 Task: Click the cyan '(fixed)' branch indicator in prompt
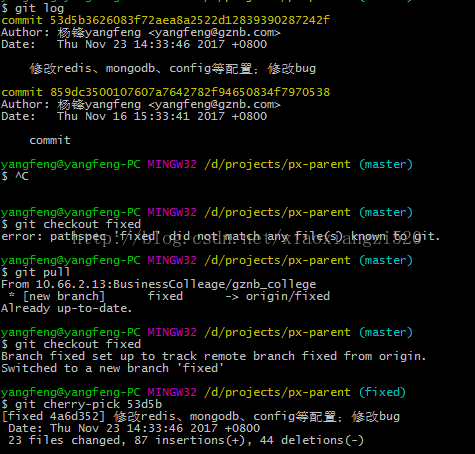[382, 392]
